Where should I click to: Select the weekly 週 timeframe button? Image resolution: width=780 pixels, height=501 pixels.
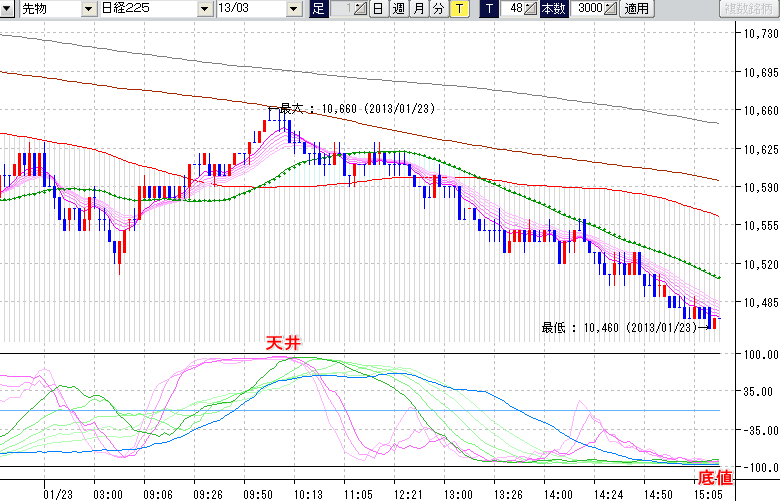click(398, 9)
